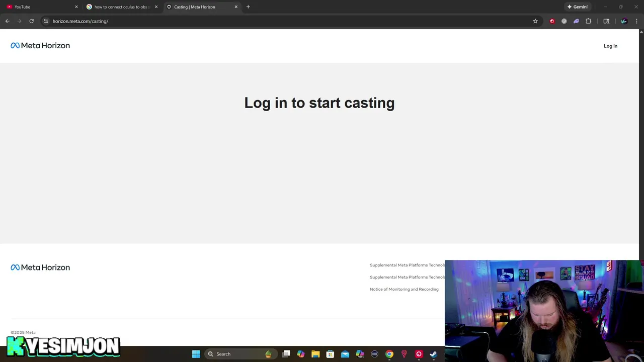This screenshot has height=362, width=644.
Task: Click the browser back arrow
Action: (x=8, y=21)
